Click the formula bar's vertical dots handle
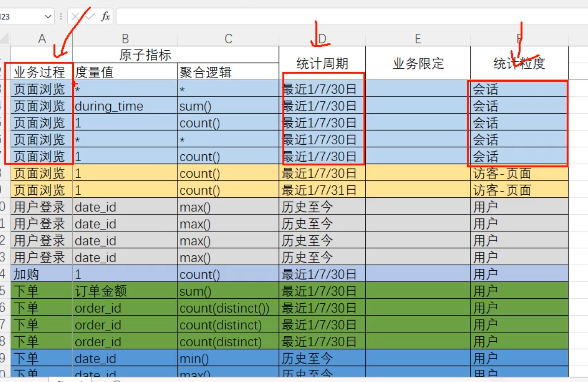The height and width of the screenshot is (382, 588). [x=61, y=17]
